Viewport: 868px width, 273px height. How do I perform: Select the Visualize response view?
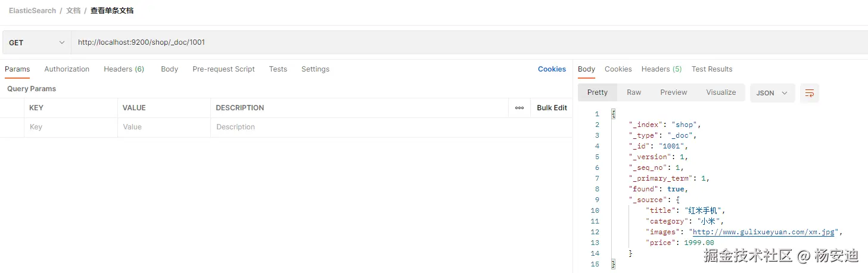click(x=721, y=92)
